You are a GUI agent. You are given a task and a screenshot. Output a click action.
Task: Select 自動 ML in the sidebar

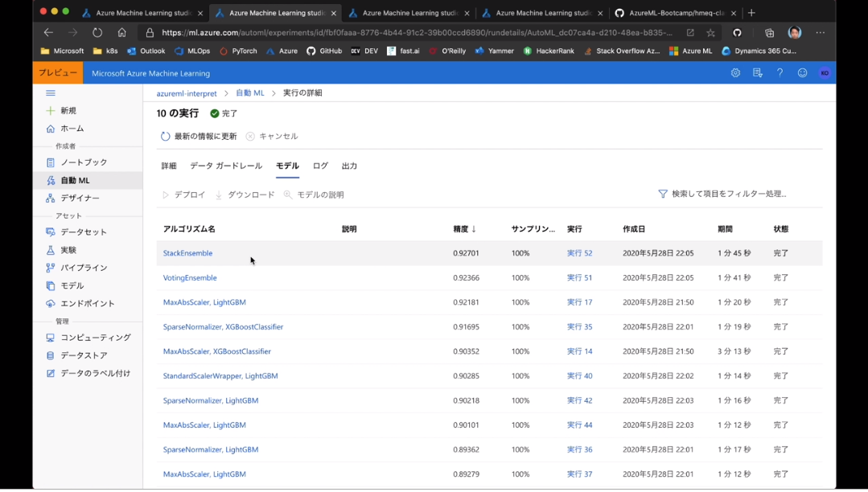pos(88,180)
